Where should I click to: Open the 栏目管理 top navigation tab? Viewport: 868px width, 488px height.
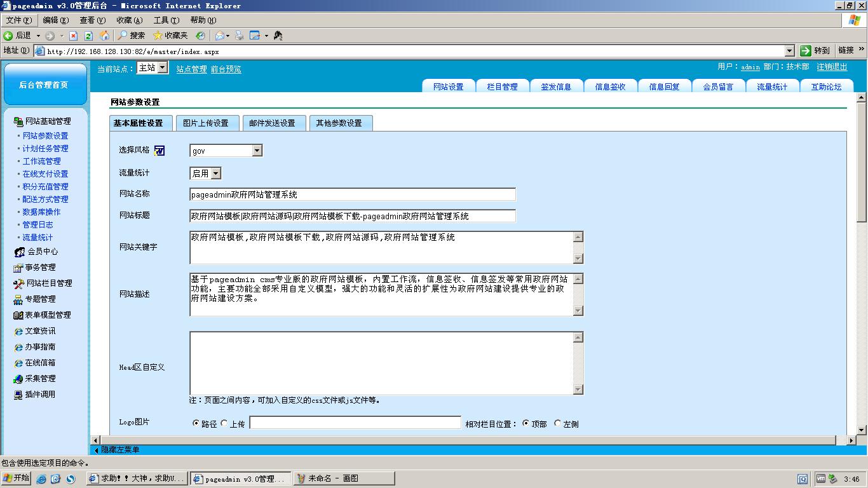502,87
